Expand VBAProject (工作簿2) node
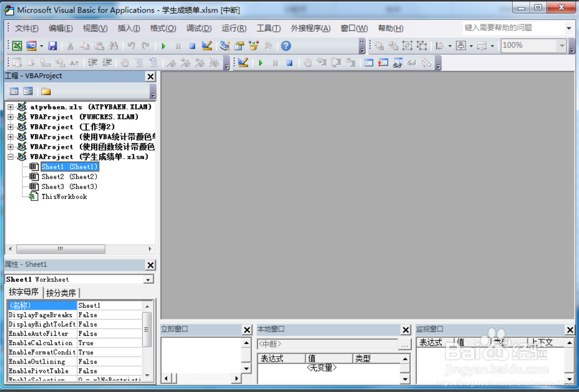579x392 pixels. click(x=10, y=127)
